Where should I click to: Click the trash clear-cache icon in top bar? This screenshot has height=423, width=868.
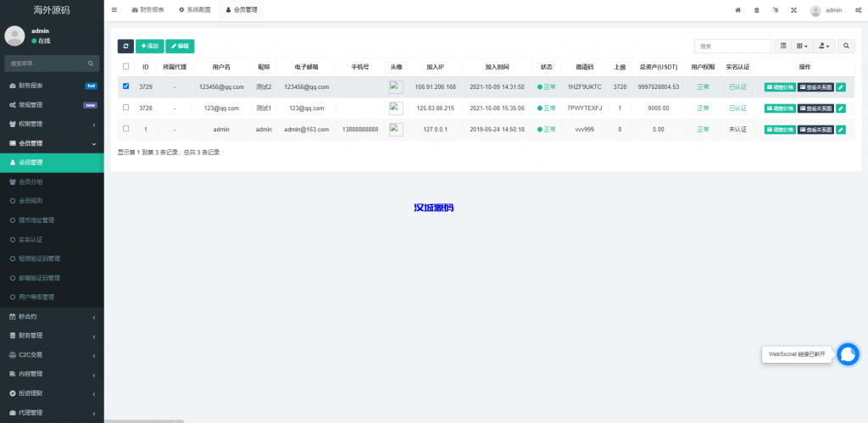point(757,10)
